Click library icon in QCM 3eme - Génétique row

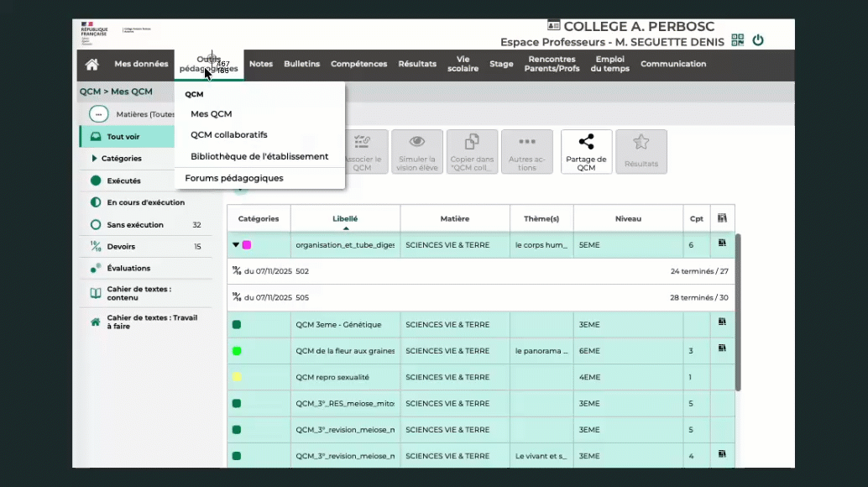[722, 322]
